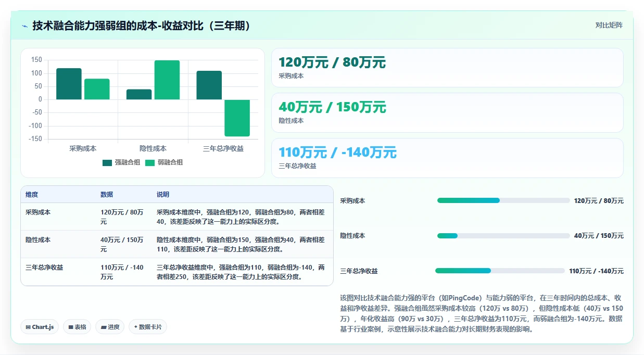The height and width of the screenshot is (355, 644).
Task: Click the page title 技术融合能力强弱组
Action: tap(142, 26)
